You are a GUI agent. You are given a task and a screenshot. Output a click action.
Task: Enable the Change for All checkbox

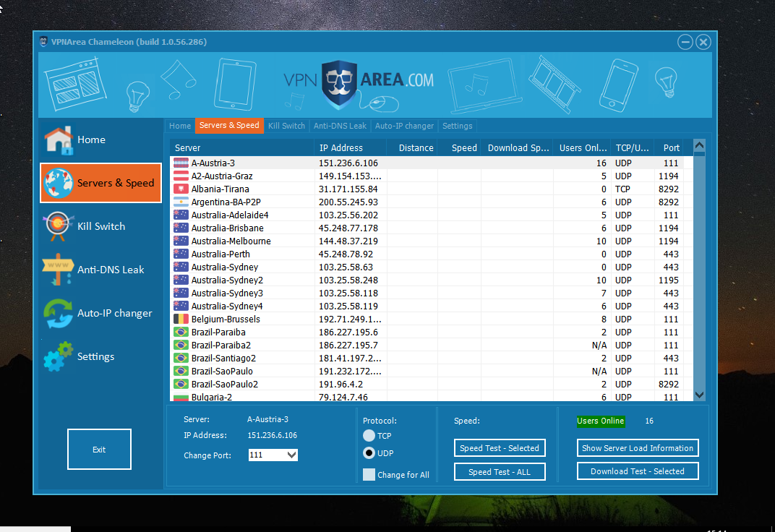369,475
